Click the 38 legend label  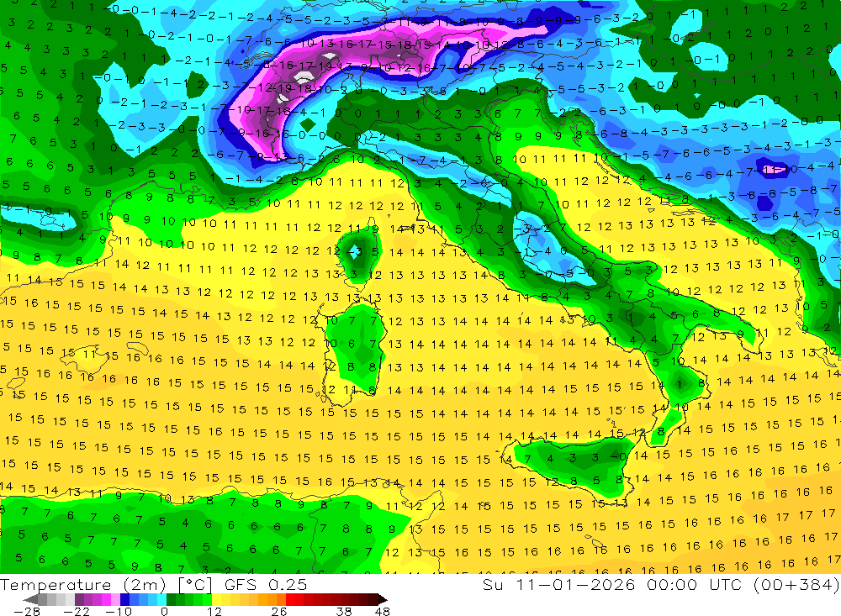click(344, 611)
